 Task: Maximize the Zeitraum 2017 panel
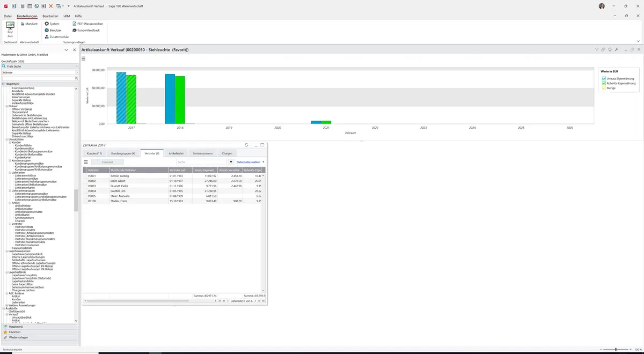(x=262, y=145)
